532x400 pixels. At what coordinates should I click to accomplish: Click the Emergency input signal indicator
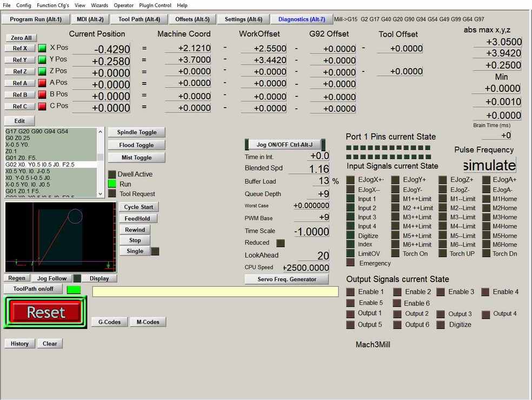351,263
